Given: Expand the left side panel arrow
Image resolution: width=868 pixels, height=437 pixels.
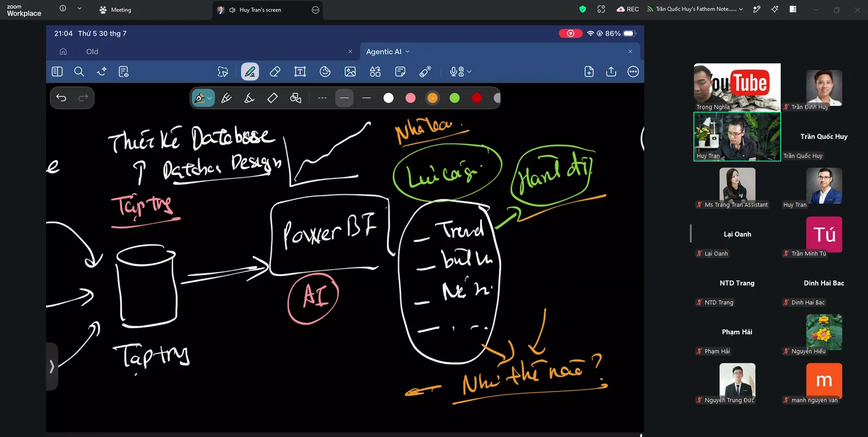Looking at the screenshot, I should click(52, 366).
